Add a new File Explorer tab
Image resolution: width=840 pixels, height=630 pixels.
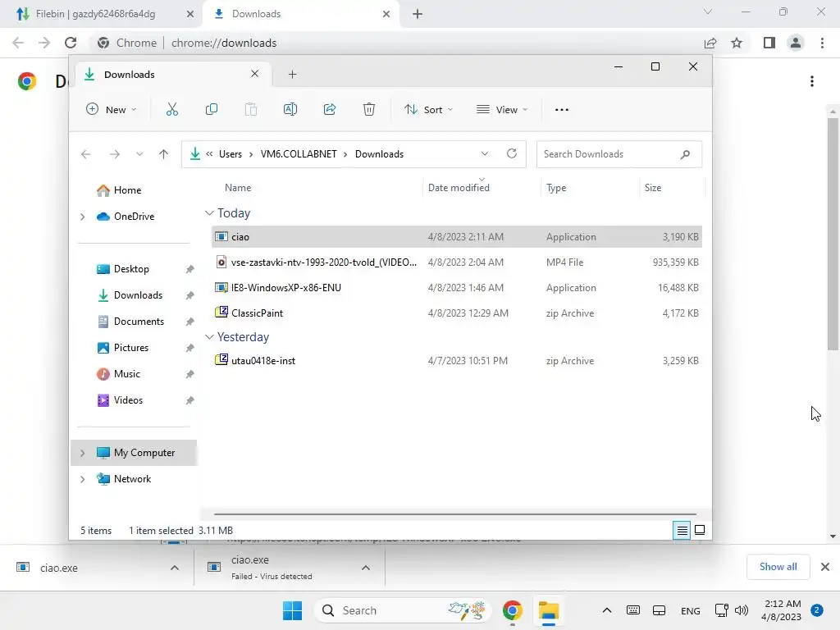click(x=293, y=75)
